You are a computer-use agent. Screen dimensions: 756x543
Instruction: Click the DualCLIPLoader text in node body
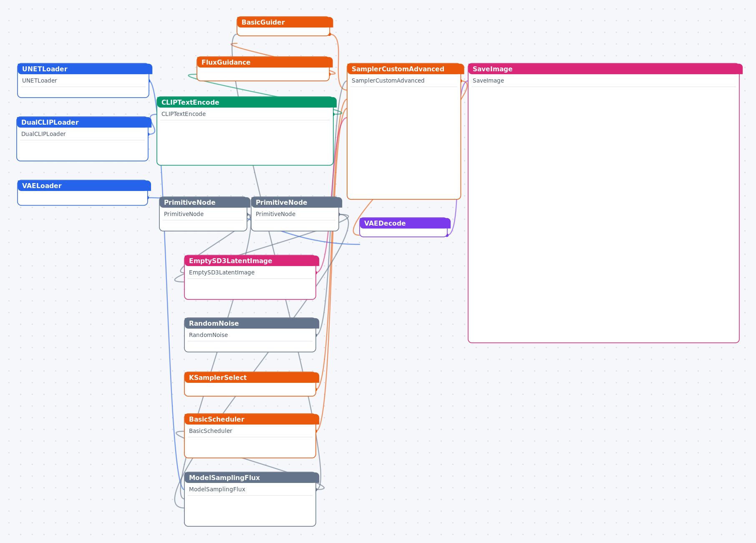click(43, 134)
